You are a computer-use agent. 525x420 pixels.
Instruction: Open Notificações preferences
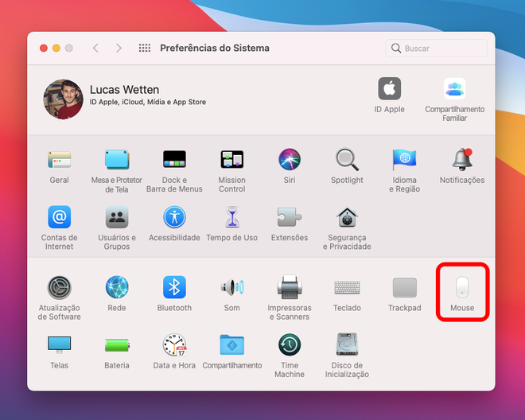(462, 159)
